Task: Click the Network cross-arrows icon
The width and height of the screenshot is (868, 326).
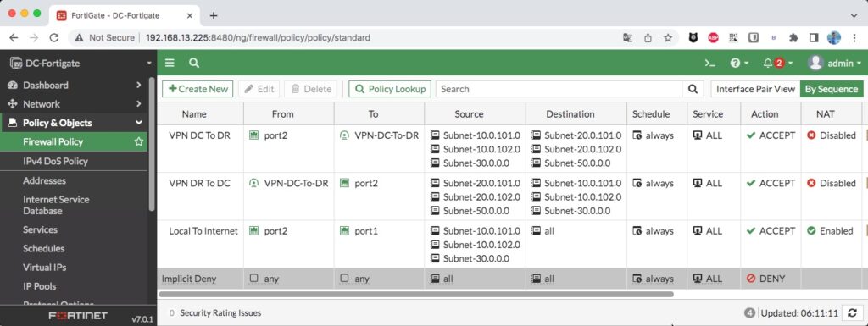Action: pyautogui.click(x=13, y=104)
